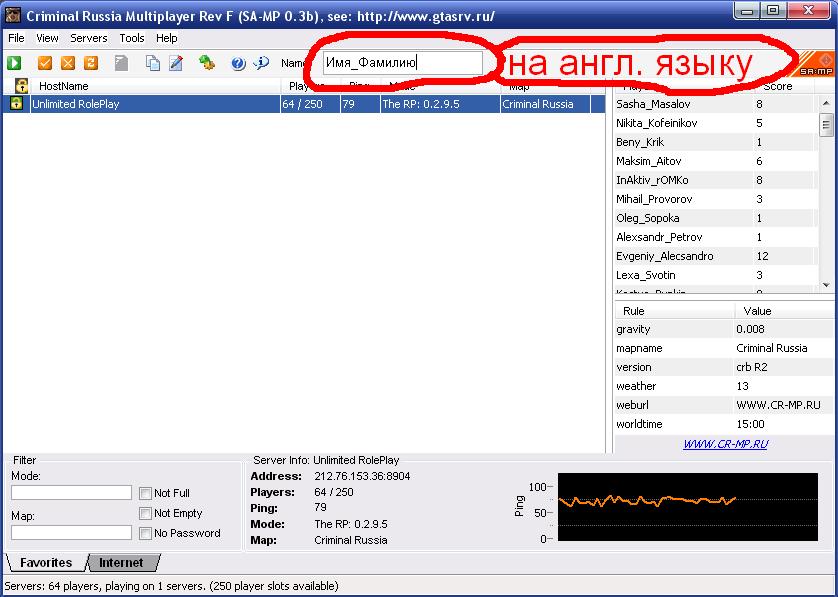This screenshot has height=597, width=838.
Task: Click the green and yellow toolbar icon
Action: pos(207,63)
